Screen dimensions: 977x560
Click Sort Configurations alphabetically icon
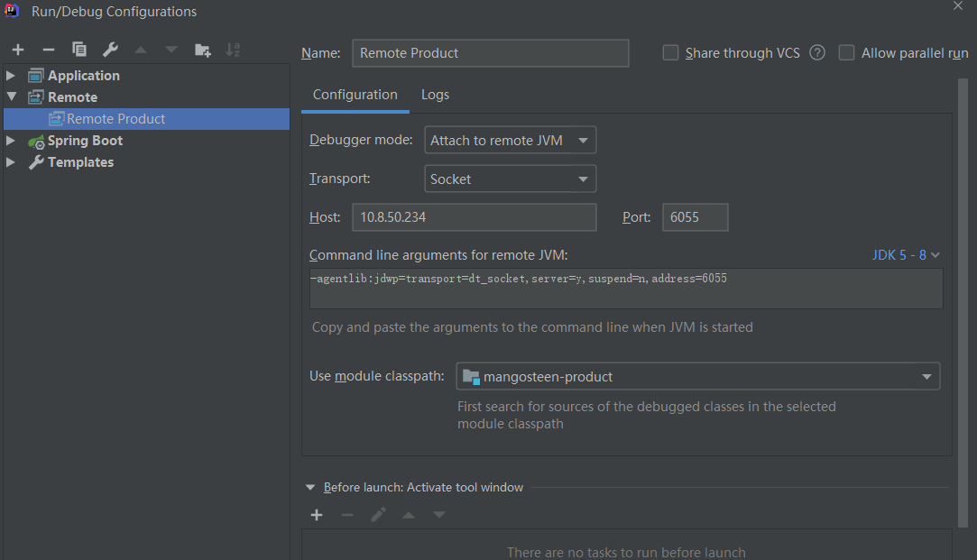(233, 50)
